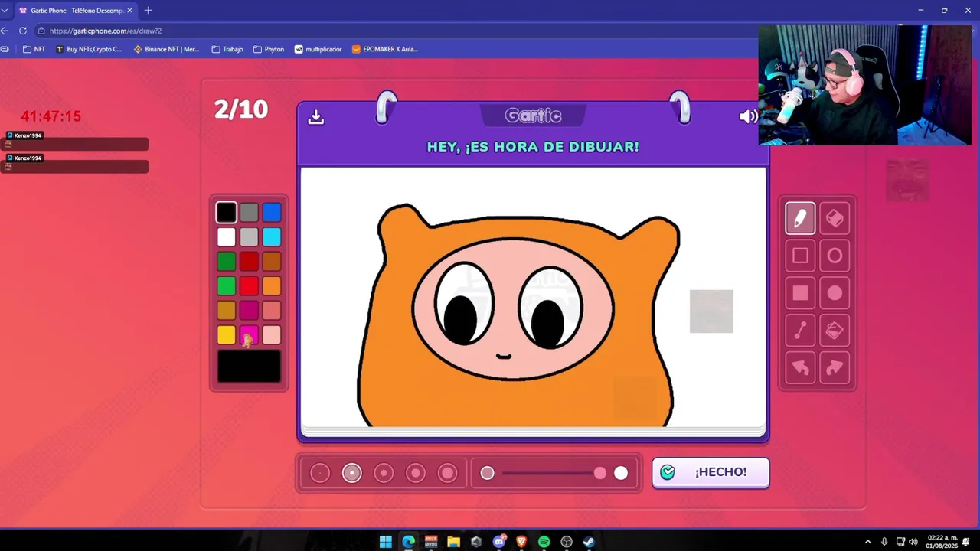Open the Windows Start menu
The height and width of the screenshot is (551, 980).
pyautogui.click(x=386, y=542)
